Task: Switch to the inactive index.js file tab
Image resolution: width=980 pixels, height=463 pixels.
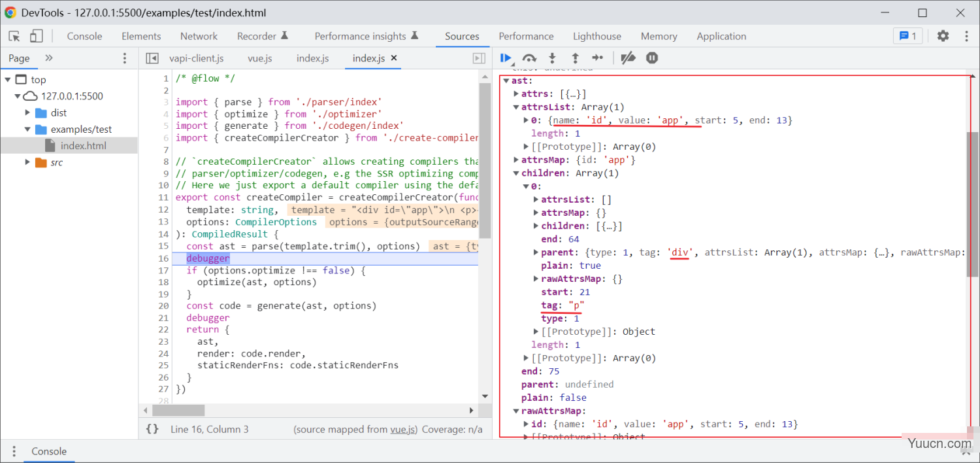Action: pos(312,58)
